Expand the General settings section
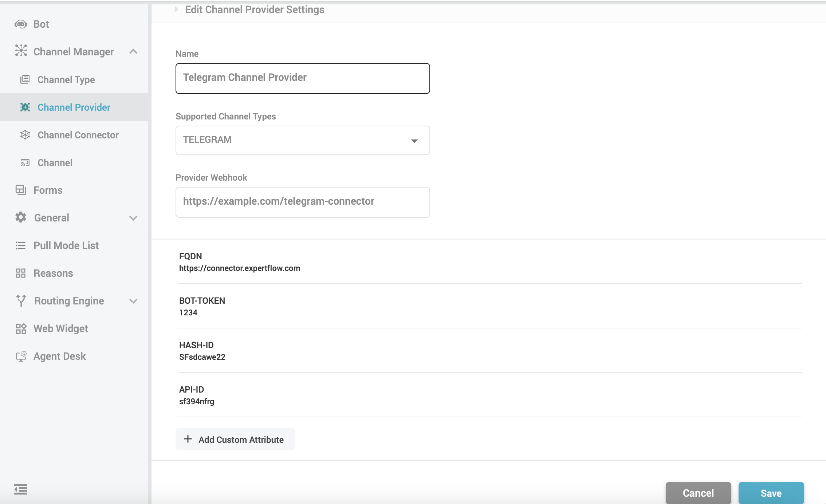Image resolution: width=826 pixels, height=504 pixels. point(134,217)
